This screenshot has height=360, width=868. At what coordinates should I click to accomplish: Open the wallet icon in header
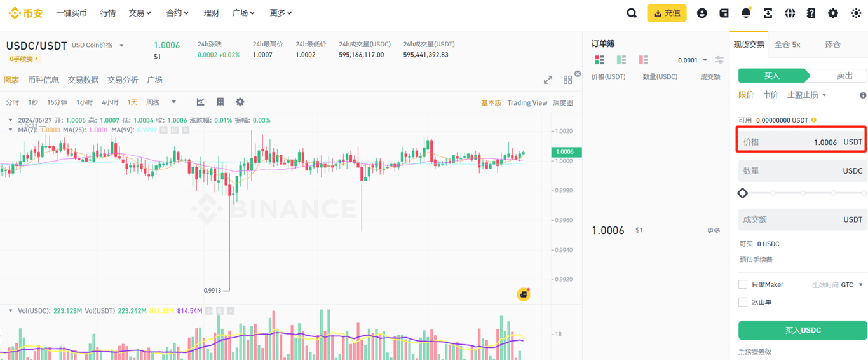click(724, 13)
